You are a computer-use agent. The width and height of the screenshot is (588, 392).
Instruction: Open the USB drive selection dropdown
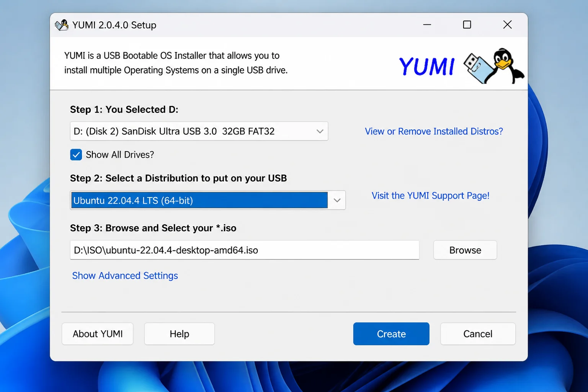coord(199,131)
